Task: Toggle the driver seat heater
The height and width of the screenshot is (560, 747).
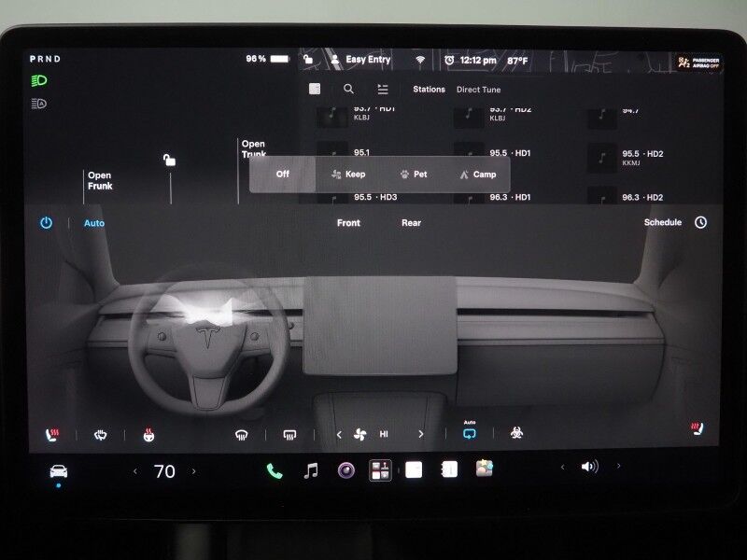Action: coord(52,435)
